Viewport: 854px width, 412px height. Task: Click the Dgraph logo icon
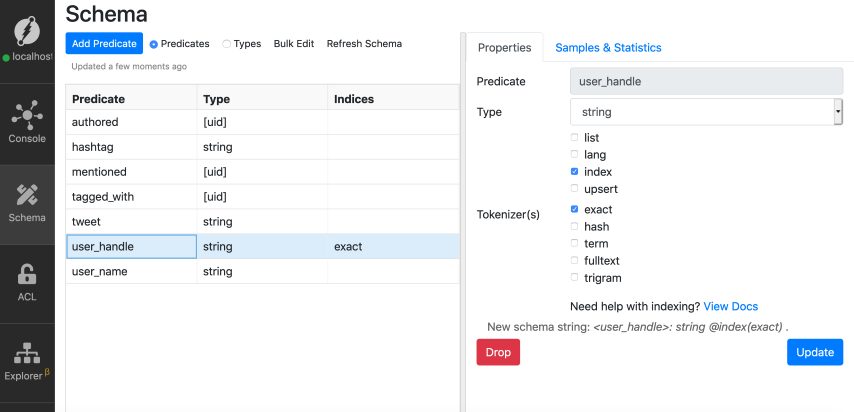coord(27,27)
